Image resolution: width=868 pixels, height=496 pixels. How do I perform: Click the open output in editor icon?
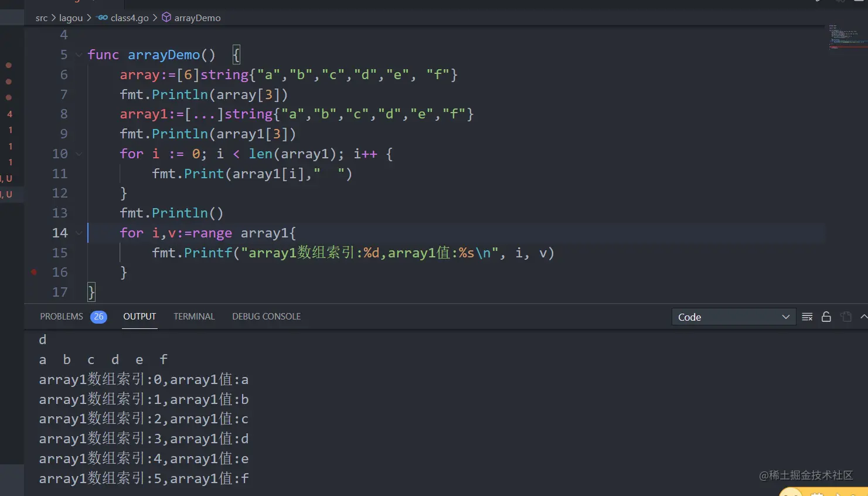pyautogui.click(x=846, y=317)
